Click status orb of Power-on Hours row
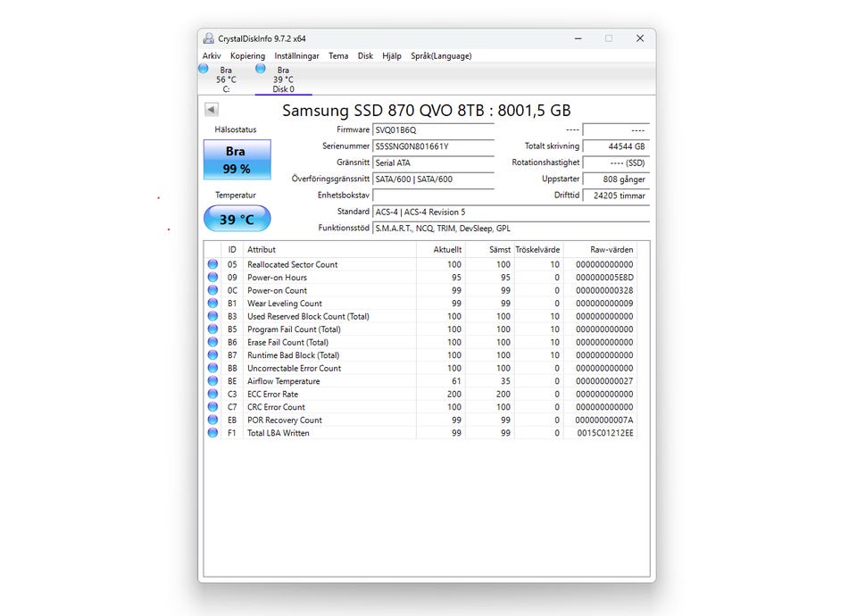The width and height of the screenshot is (857, 616). 212,277
